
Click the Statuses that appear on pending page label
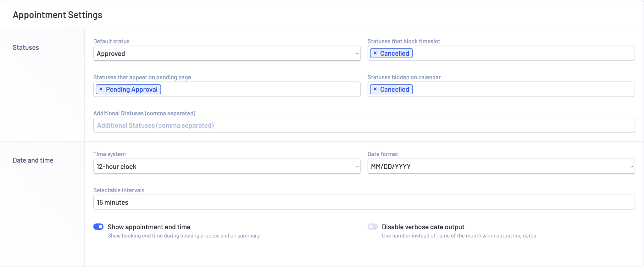142,77
